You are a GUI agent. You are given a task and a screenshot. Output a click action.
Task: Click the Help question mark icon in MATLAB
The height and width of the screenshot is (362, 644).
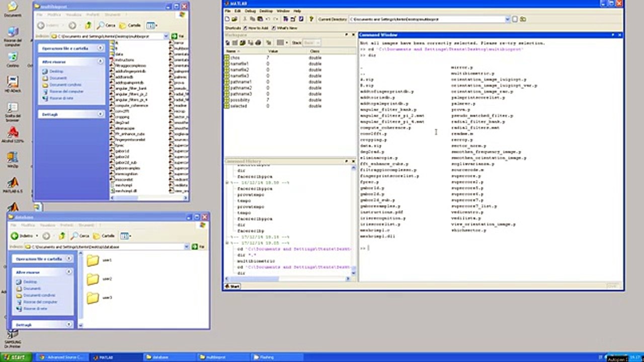(x=311, y=19)
